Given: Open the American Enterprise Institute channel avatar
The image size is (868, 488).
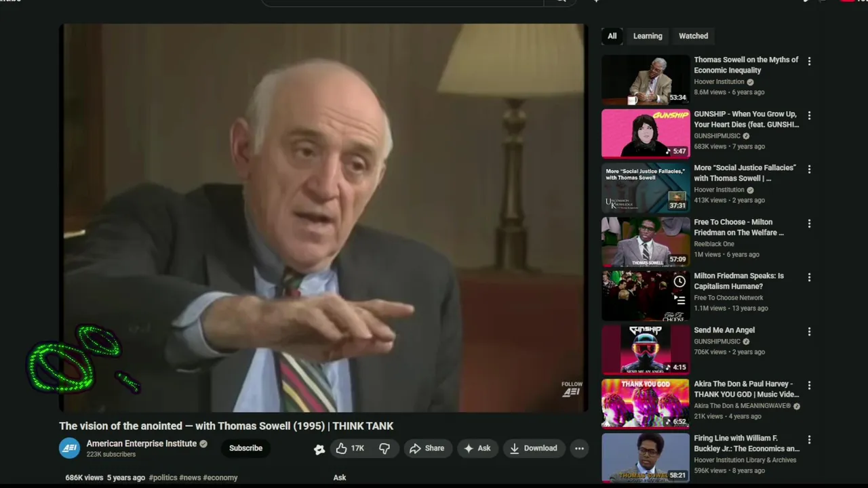Looking at the screenshot, I should pyautogui.click(x=70, y=448).
